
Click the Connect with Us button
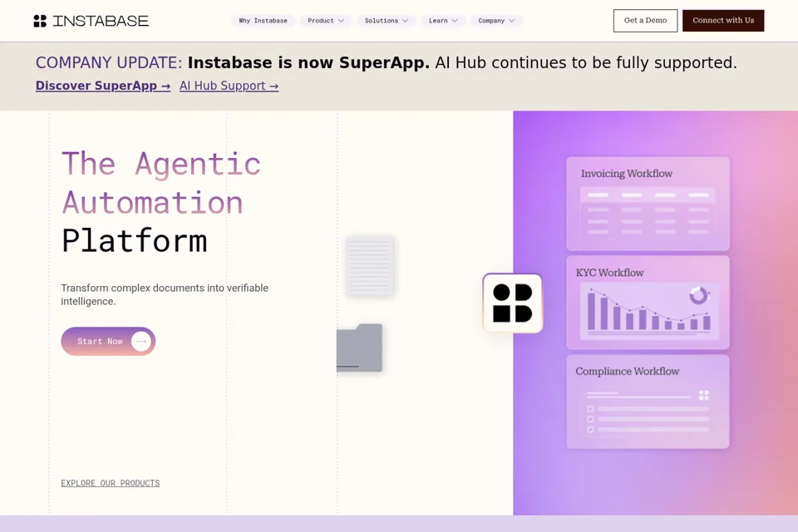(723, 20)
